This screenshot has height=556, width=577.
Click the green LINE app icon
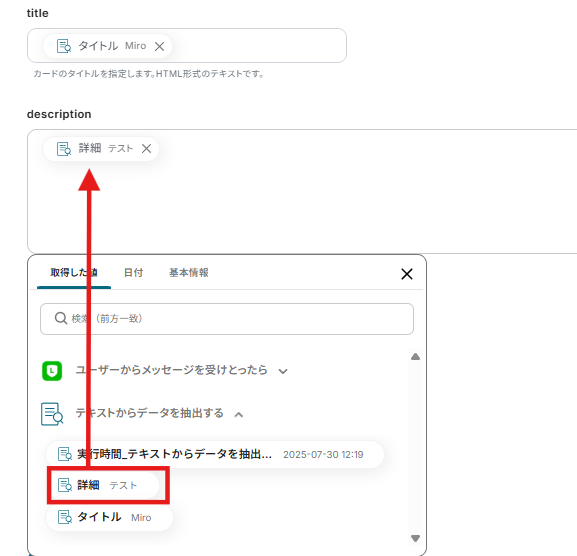tap(52, 371)
